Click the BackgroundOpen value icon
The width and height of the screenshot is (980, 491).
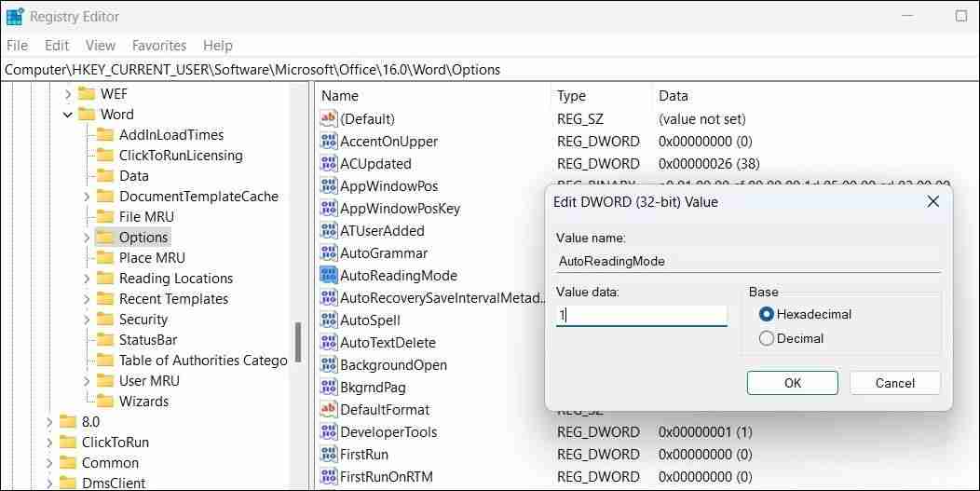click(x=328, y=365)
